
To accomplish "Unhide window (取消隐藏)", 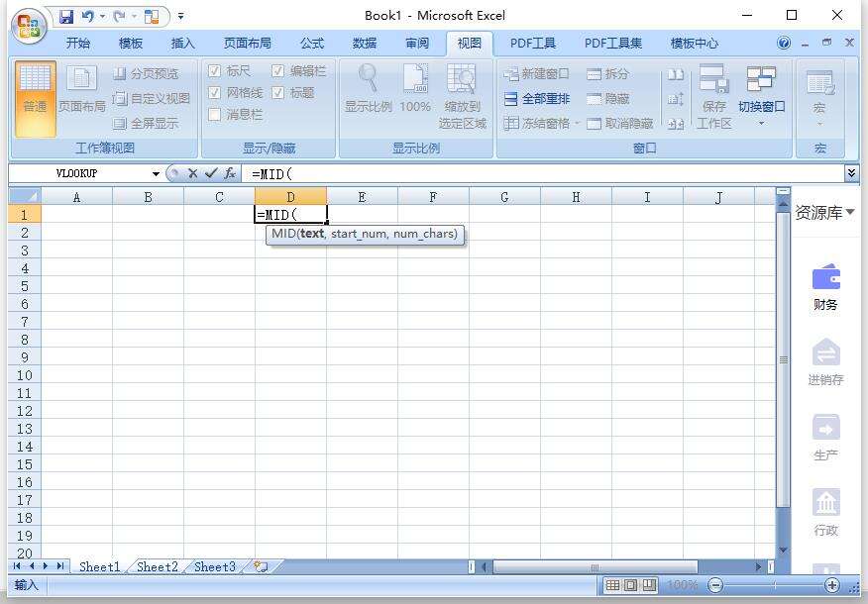I will 620,124.
